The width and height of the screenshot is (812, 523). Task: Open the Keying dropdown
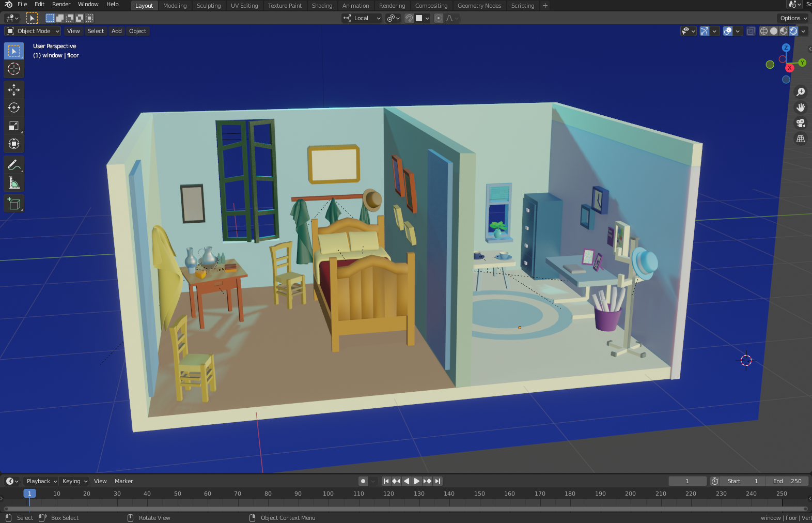coord(74,481)
